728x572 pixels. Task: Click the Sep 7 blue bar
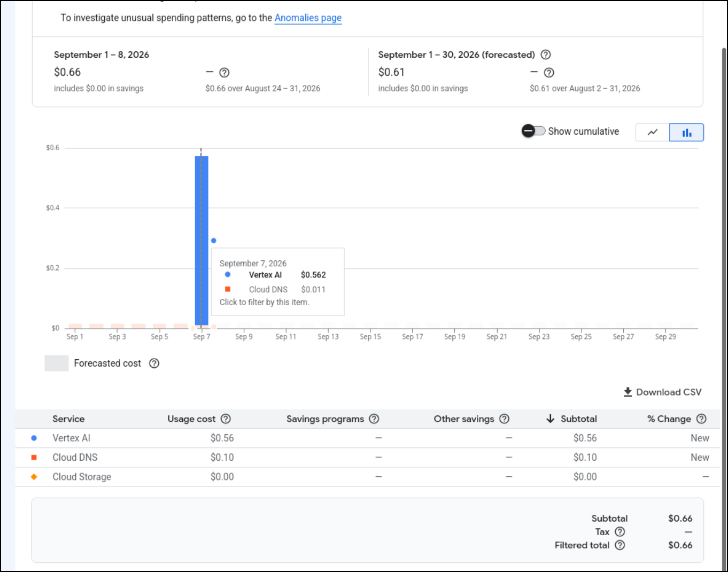[202, 241]
